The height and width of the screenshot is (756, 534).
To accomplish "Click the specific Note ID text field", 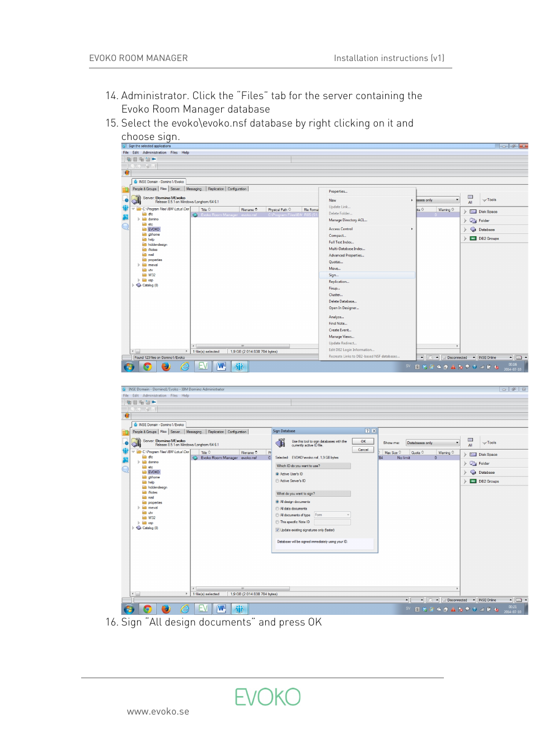I will click(331, 522).
